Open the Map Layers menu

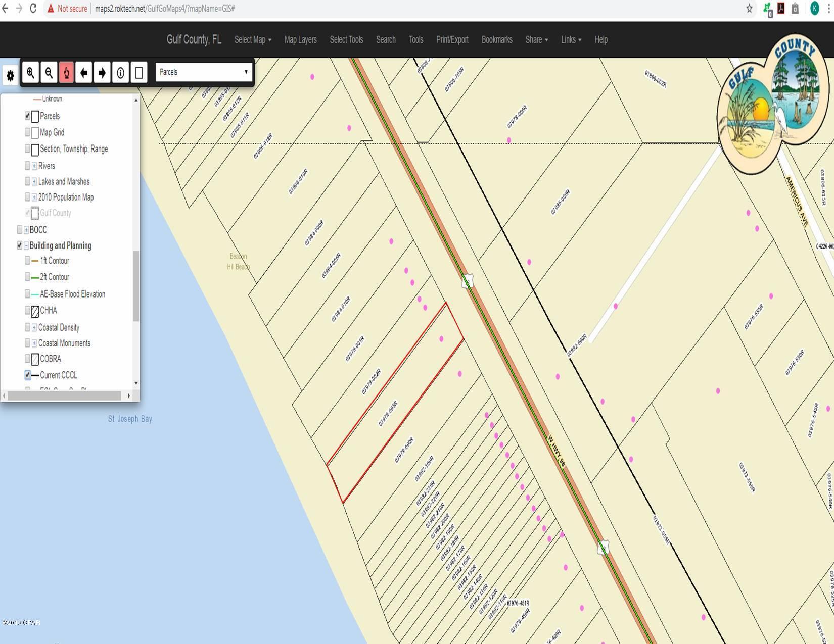click(x=300, y=40)
